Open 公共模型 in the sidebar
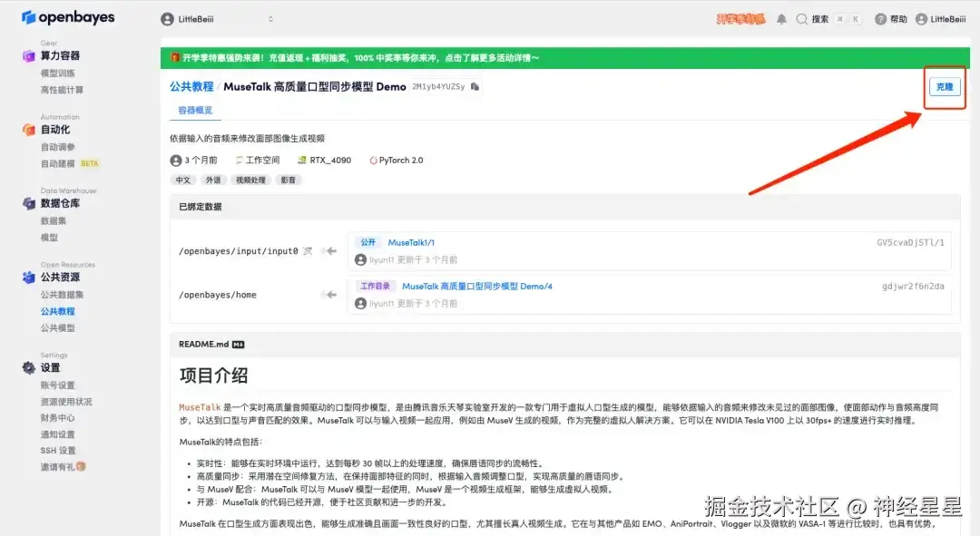 click(x=57, y=328)
